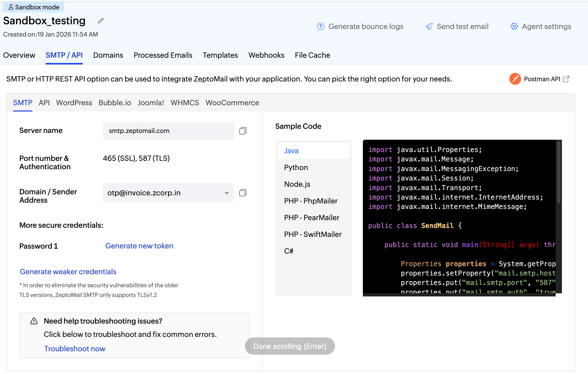Click Send test email text
The width and height of the screenshot is (588, 374).
[463, 26]
